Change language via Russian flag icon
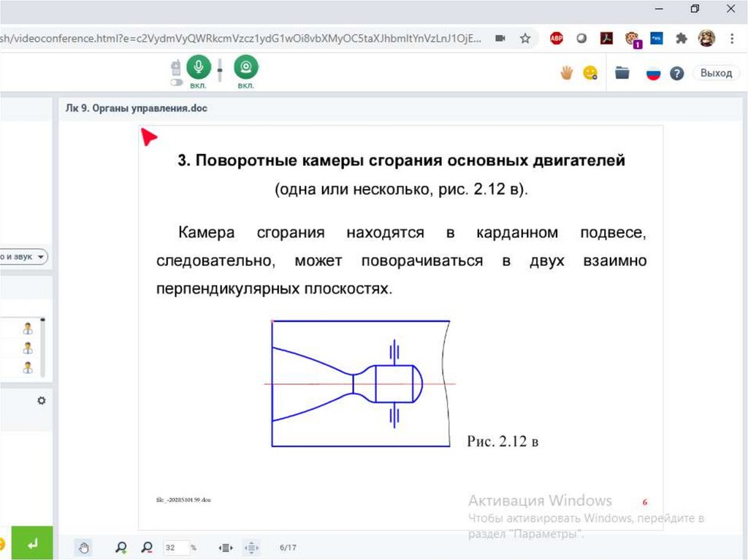Viewport: 748px width, 560px height. tap(653, 73)
